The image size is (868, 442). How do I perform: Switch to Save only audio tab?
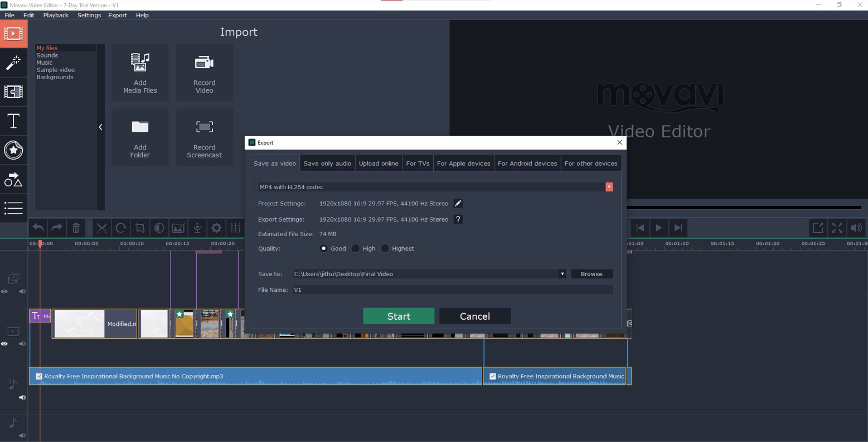[x=327, y=164]
